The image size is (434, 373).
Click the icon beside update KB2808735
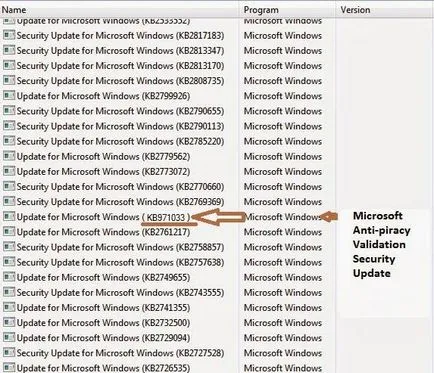(9, 80)
